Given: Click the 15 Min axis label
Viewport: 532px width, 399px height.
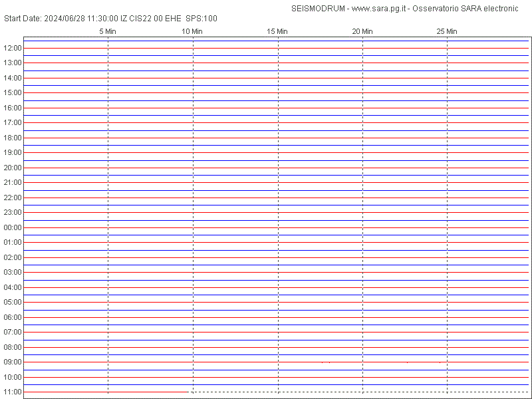Looking at the screenshot, I should tap(277, 31).
